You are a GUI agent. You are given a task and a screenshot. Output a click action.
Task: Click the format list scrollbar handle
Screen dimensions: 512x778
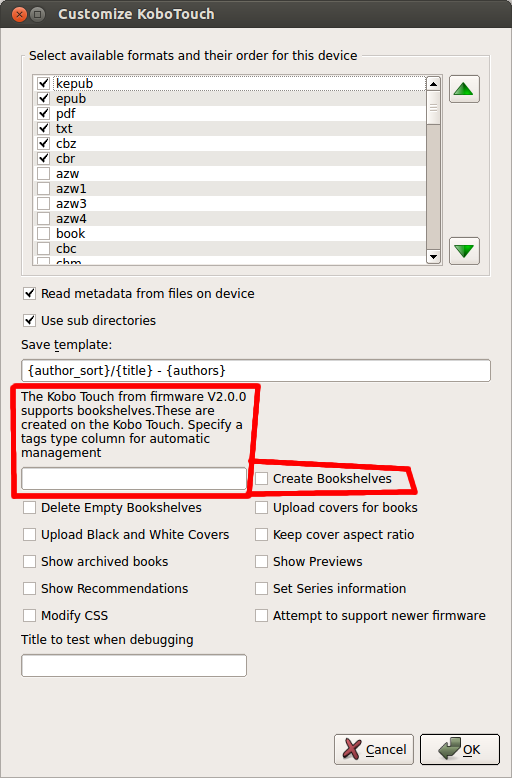[433, 107]
